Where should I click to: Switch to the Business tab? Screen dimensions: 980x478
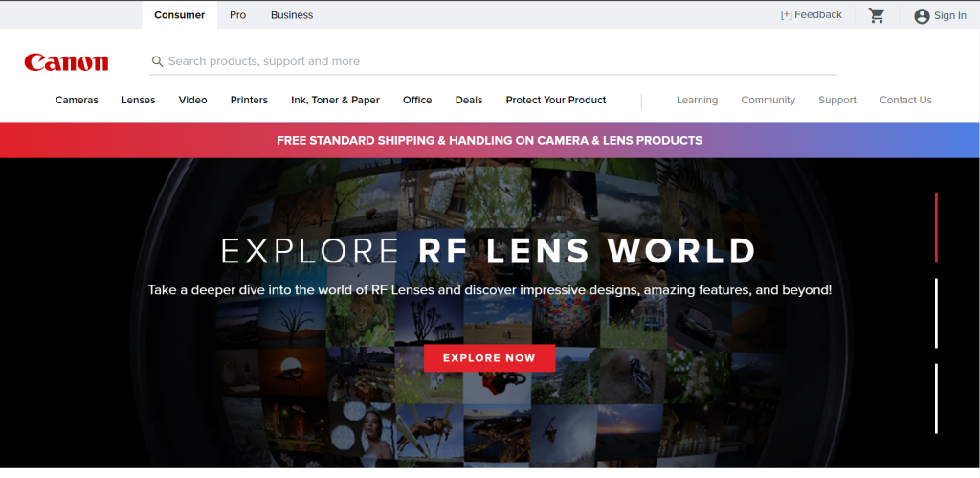(x=292, y=15)
